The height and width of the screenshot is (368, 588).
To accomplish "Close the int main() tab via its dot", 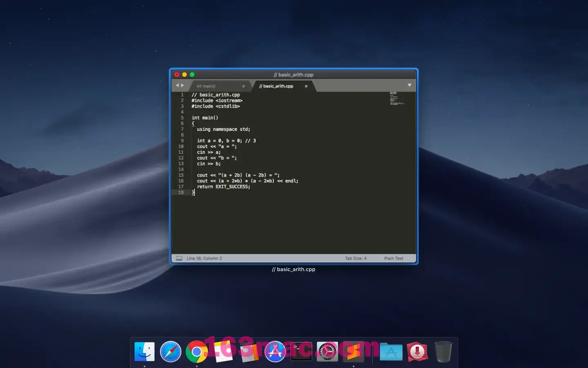I will pyautogui.click(x=244, y=86).
